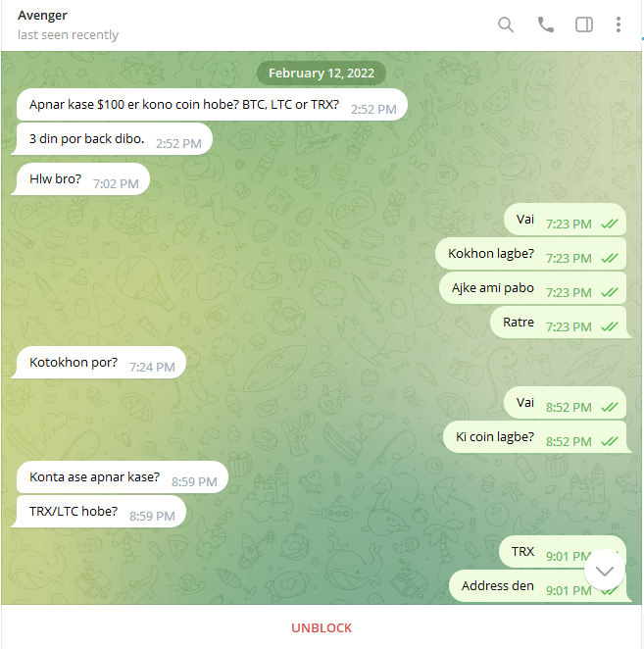Click the "Kokhon lagbe?" sent message
This screenshot has width=644, height=649.
(x=530, y=253)
